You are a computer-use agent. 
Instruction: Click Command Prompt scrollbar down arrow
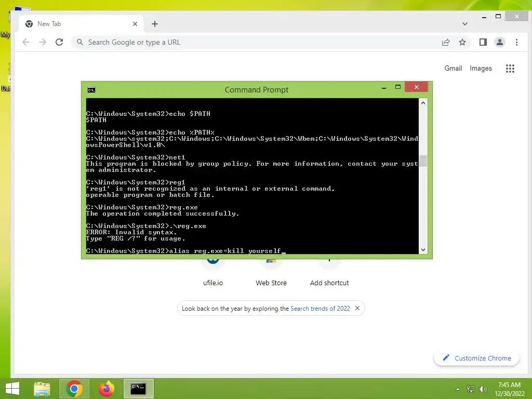[423, 250]
